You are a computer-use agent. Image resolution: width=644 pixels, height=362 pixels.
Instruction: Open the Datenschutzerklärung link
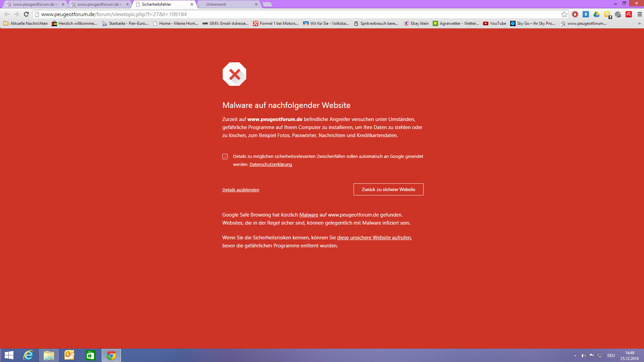[271, 164]
